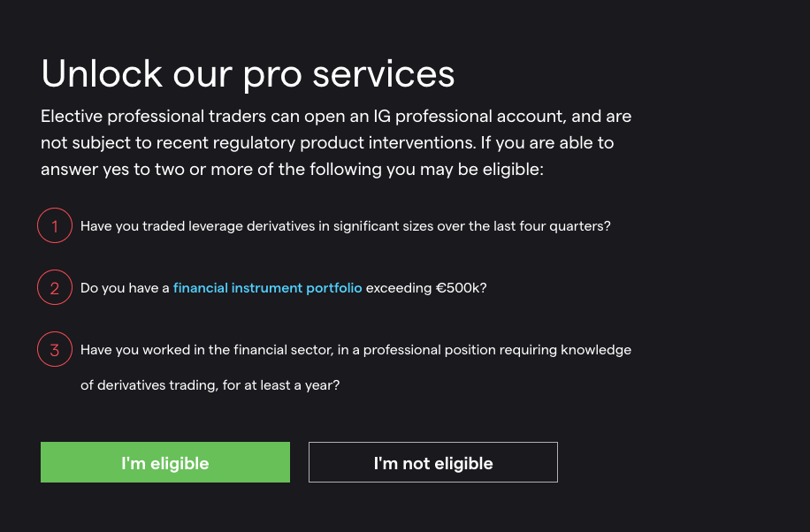Click the product interventions phrase
The width and height of the screenshot is (810, 532).
388,142
